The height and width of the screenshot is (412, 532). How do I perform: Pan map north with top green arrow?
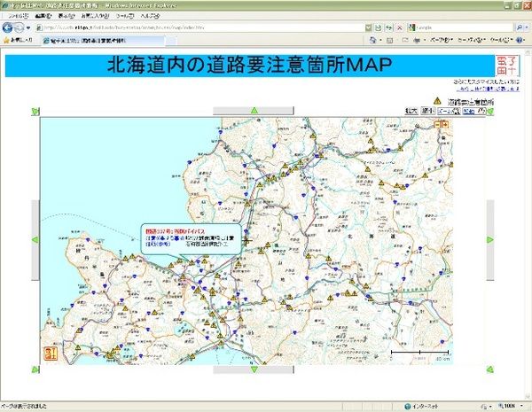pyautogui.click(x=254, y=111)
